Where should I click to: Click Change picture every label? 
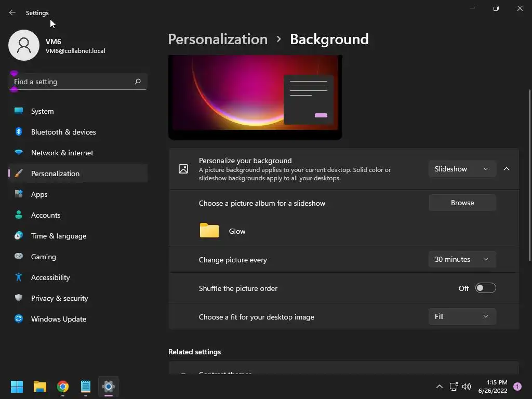[233, 260]
